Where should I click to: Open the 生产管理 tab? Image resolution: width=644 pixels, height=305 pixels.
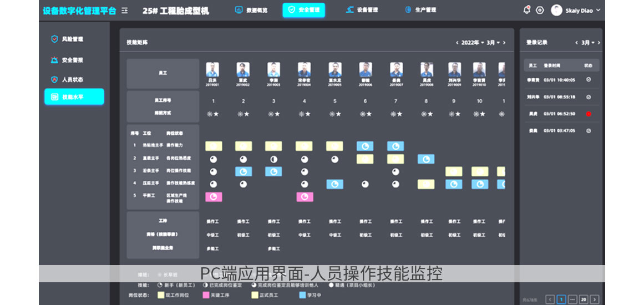[420, 10]
